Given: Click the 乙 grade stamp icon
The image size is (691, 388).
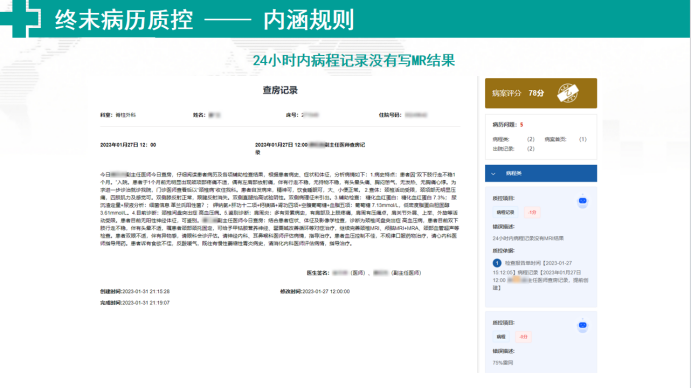Looking at the screenshot, I should pos(568,93).
